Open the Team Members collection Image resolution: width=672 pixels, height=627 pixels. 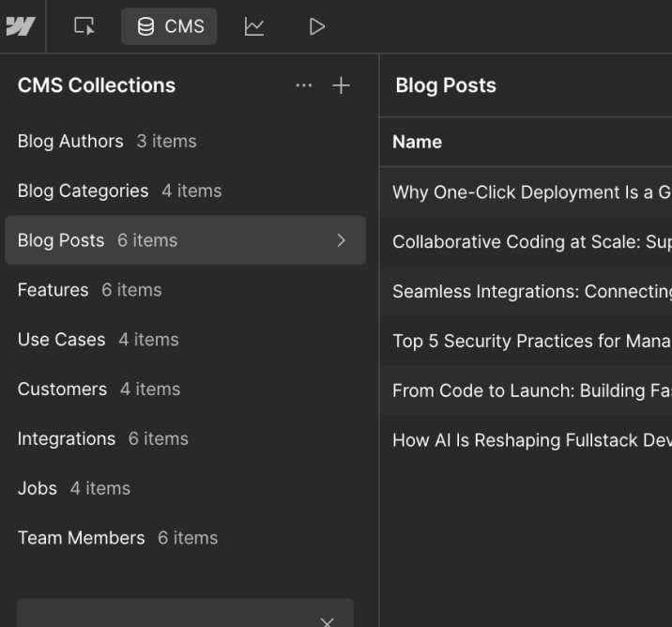(185, 538)
